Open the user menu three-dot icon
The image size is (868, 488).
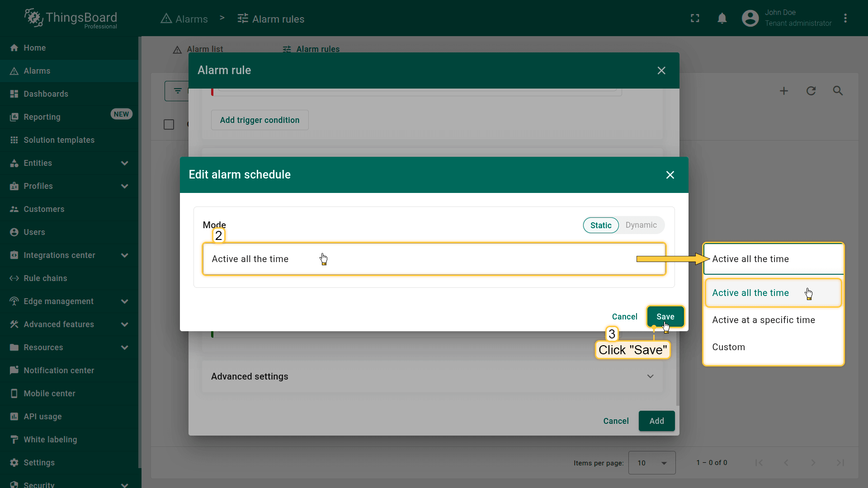[845, 19]
